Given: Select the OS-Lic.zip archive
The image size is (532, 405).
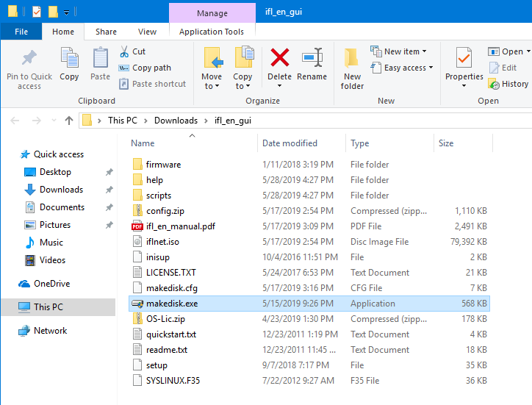Looking at the screenshot, I should tap(165, 319).
